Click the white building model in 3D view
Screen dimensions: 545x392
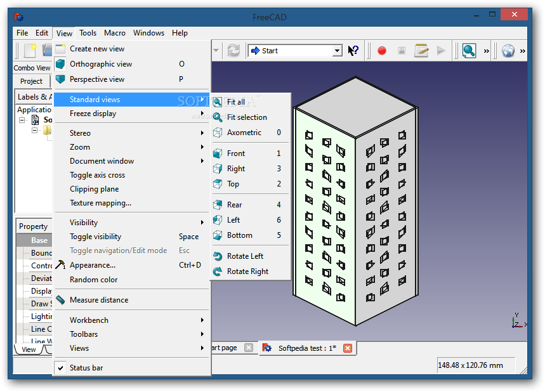[x=355, y=200]
